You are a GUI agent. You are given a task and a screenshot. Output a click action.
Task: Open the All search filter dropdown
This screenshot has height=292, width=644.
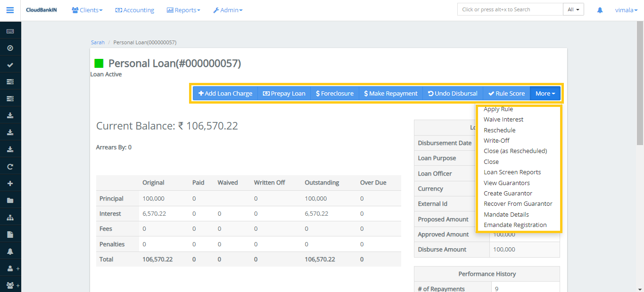pyautogui.click(x=573, y=8)
